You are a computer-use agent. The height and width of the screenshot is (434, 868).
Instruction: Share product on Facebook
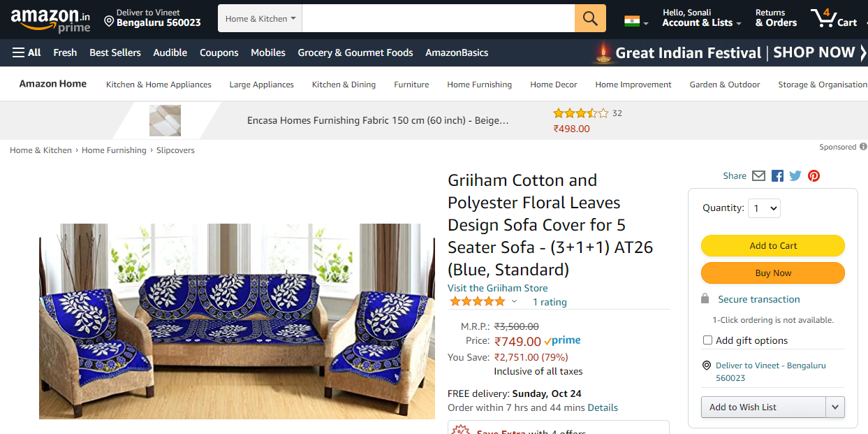777,176
